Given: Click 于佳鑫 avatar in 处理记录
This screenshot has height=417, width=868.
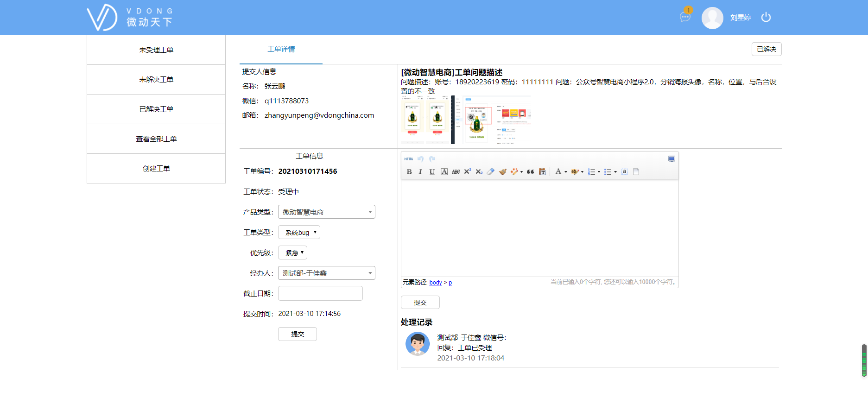Looking at the screenshot, I should coord(418,344).
